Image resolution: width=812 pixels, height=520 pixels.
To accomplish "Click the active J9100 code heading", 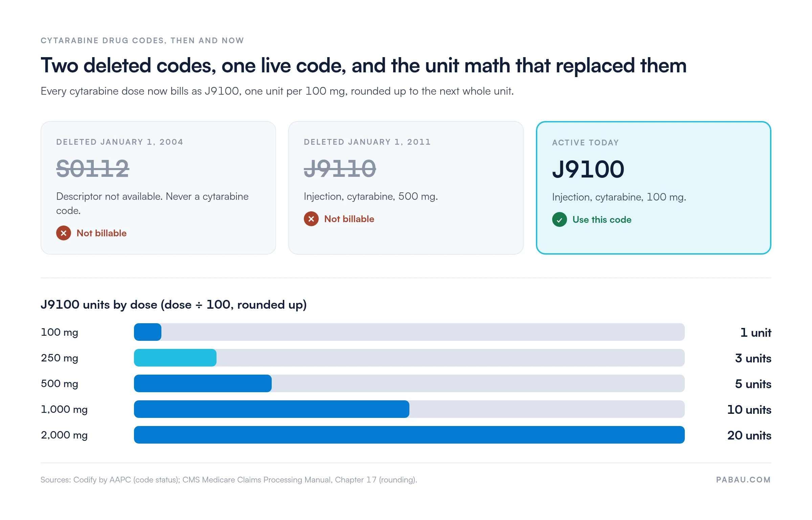I will [588, 169].
